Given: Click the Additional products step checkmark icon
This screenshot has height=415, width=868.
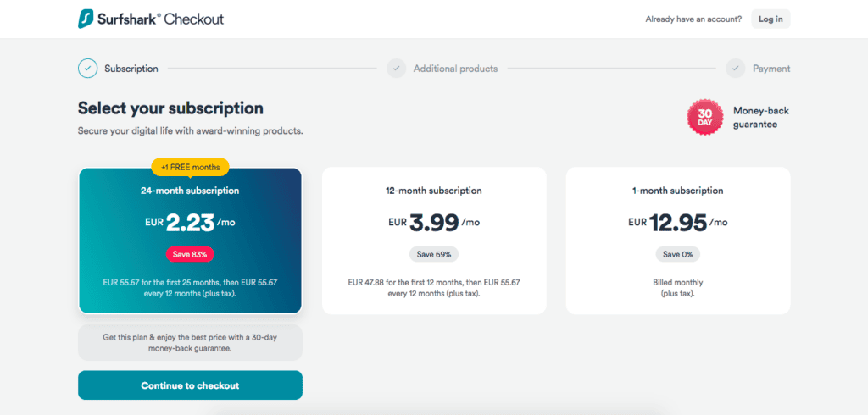Looking at the screenshot, I should pyautogui.click(x=397, y=69).
